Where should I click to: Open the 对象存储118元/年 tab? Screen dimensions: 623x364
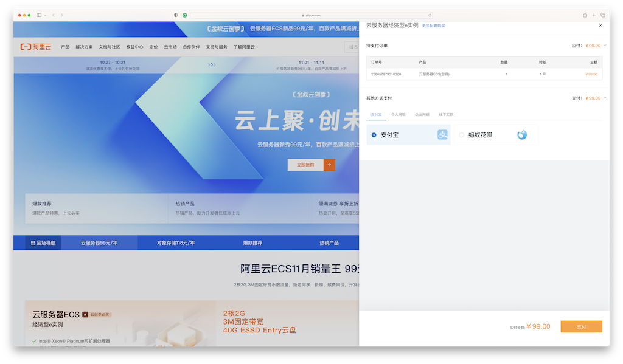click(x=176, y=242)
